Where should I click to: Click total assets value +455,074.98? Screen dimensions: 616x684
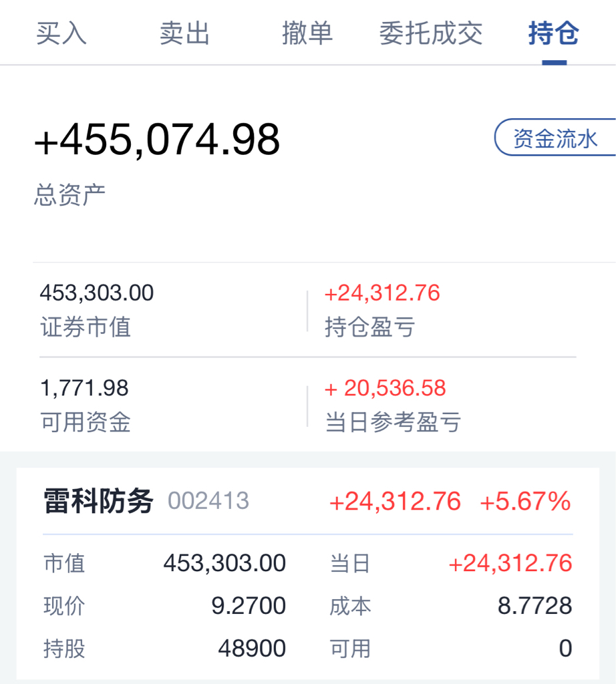pos(157,140)
